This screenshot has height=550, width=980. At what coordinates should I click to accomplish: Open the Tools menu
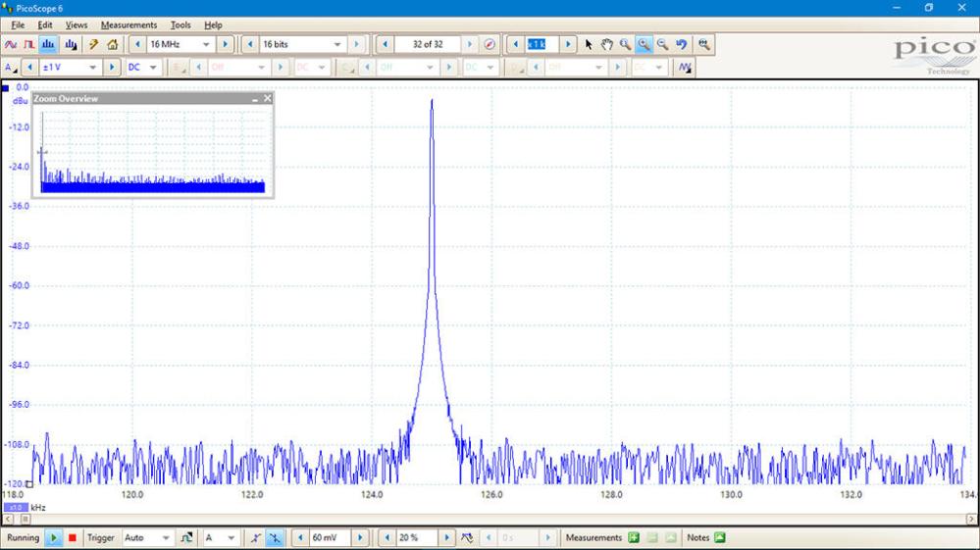pyautogui.click(x=181, y=25)
